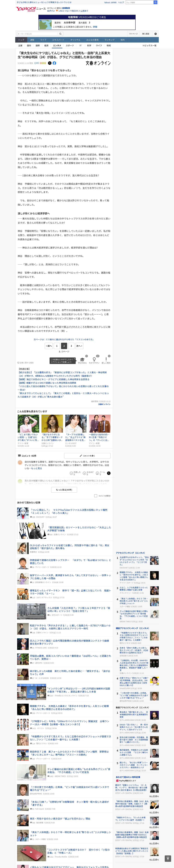Open the ランキング navigation tab
The image size is (174, 868).
109,40
